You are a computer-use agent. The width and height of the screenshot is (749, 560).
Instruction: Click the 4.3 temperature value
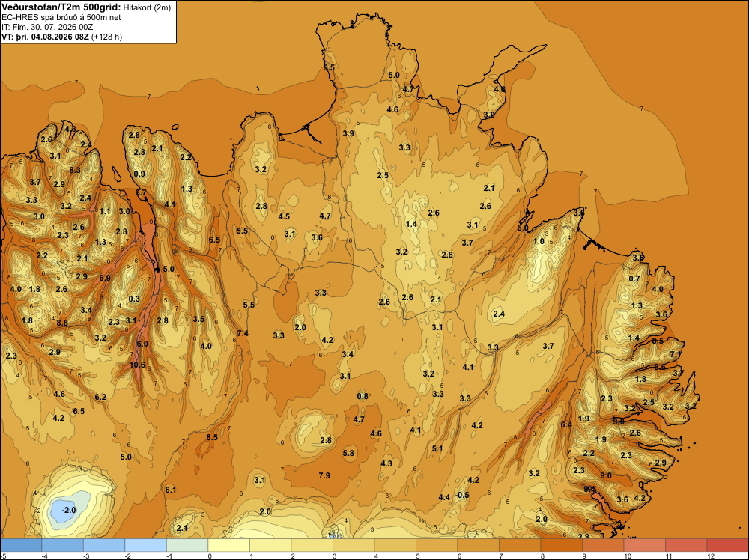(x=386, y=463)
